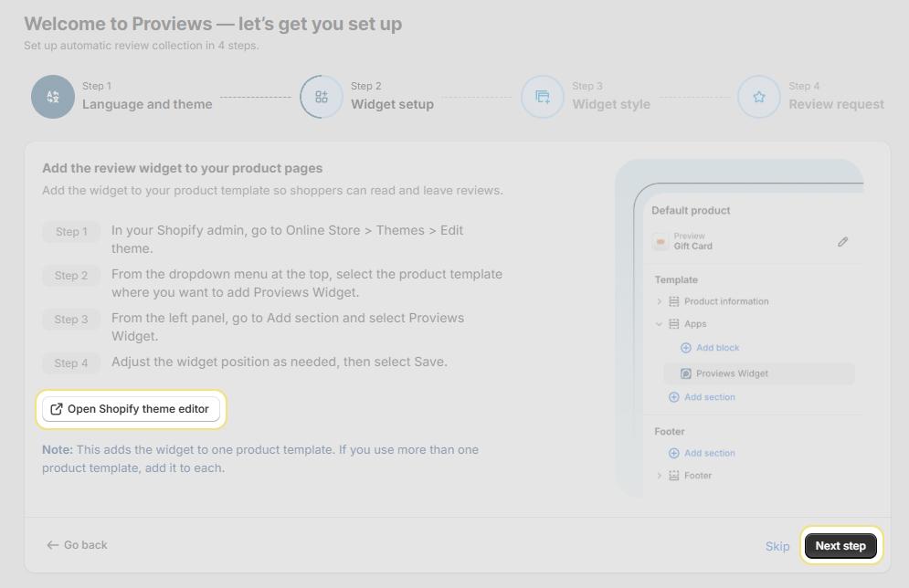Click the Widget style step icon

pyautogui.click(x=543, y=97)
